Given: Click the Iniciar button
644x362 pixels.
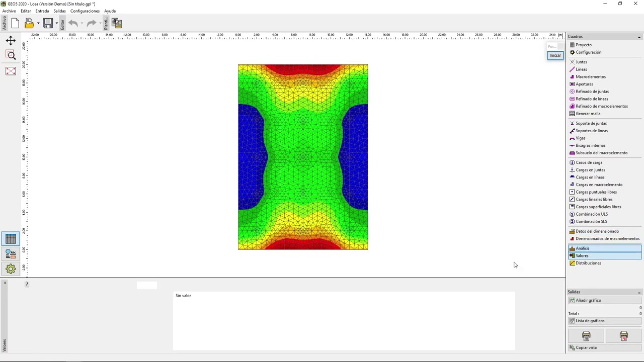Looking at the screenshot, I should [555, 55].
